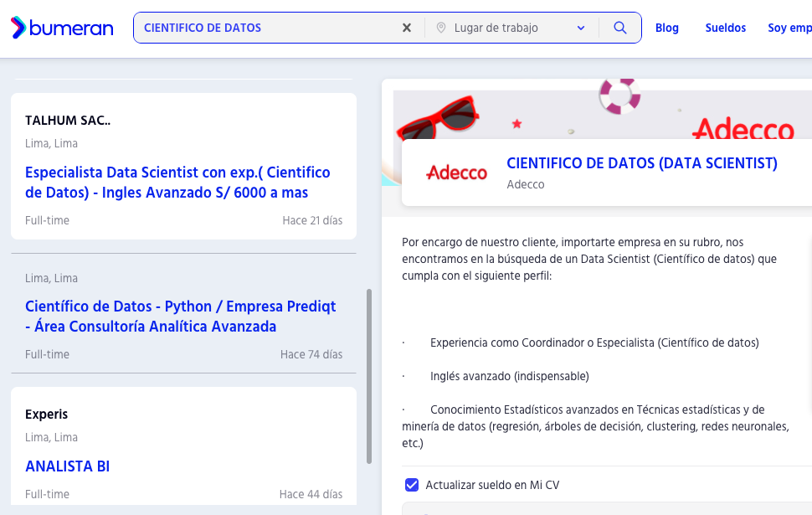The height and width of the screenshot is (515, 812).
Task: Click Hace 74 días posting date
Action: pyautogui.click(x=311, y=354)
